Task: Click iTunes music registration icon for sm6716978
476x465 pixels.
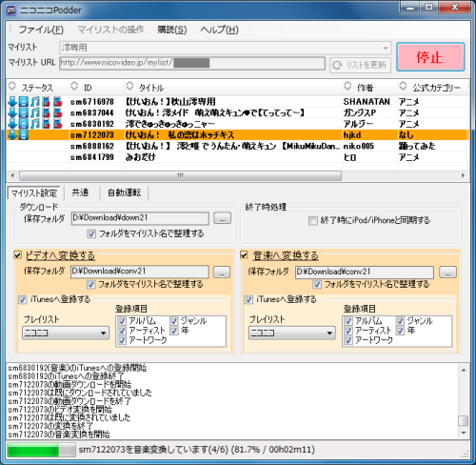Action: tap(57, 102)
